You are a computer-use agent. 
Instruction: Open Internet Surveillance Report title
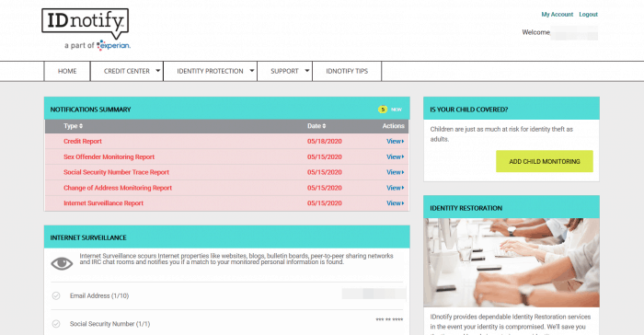point(103,203)
